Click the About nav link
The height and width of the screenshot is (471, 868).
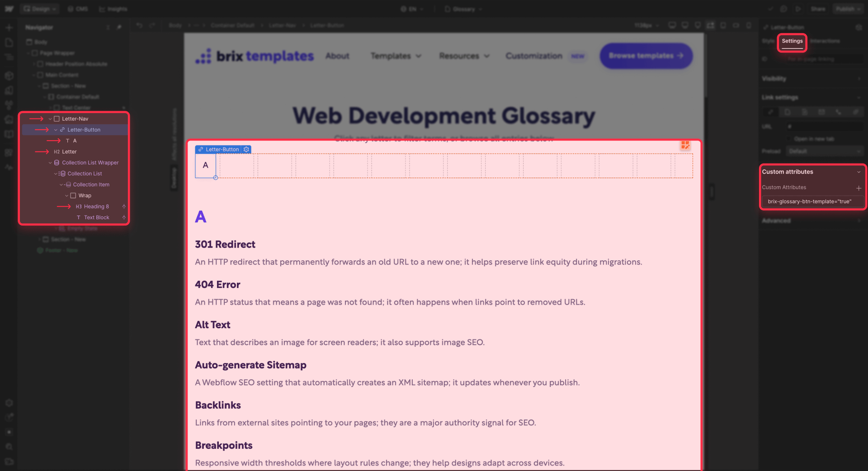tap(337, 56)
